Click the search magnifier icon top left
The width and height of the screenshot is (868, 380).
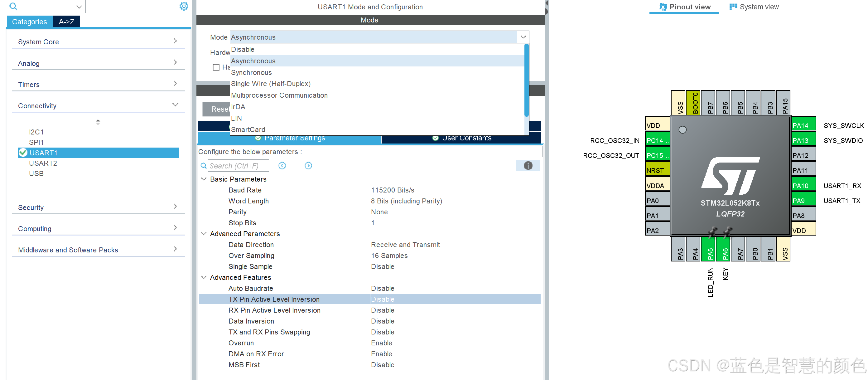click(13, 7)
